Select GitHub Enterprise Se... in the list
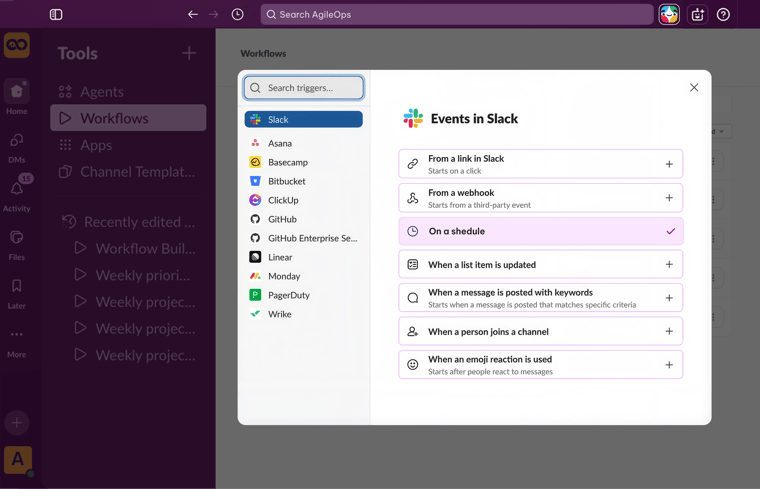This screenshot has height=489, width=760. pos(303,238)
